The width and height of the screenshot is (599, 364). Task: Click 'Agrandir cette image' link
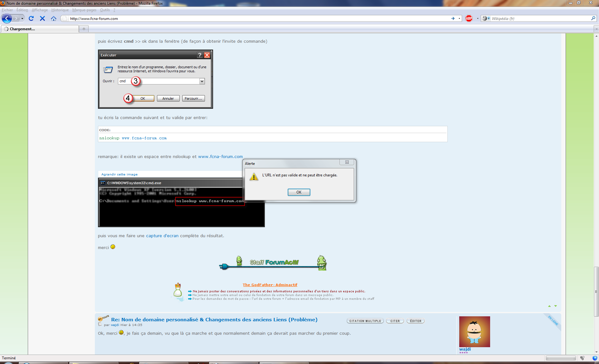119,174
